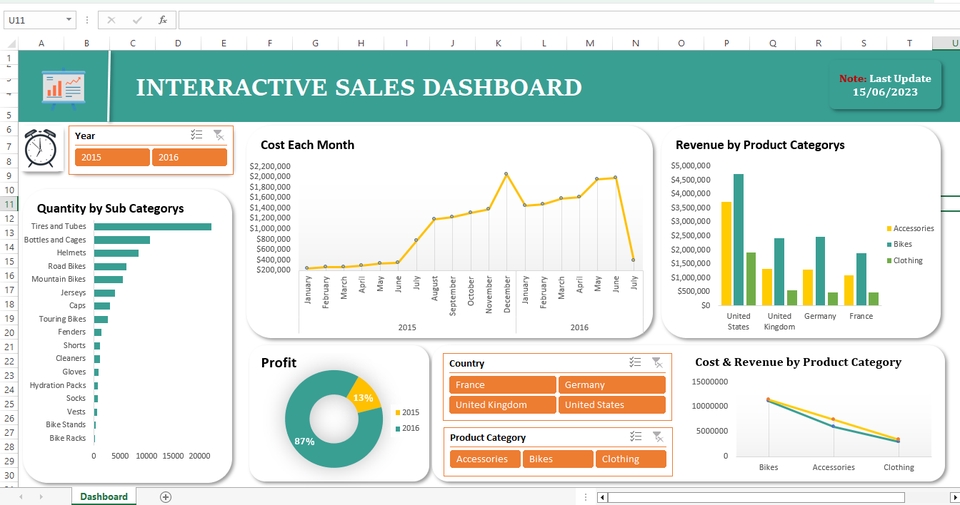The height and width of the screenshot is (505, 960).
Task: Clear filter in Product Category slicer
Action: coord(658,436)
